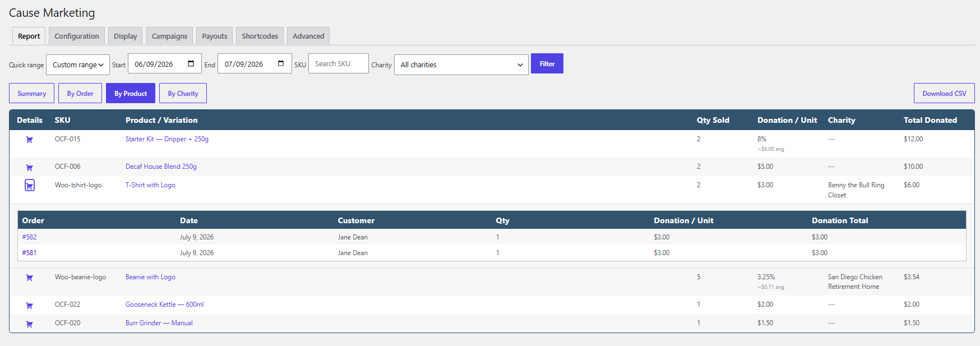
Task: Click Customer column header in order subtable
Action: point(356,220)
